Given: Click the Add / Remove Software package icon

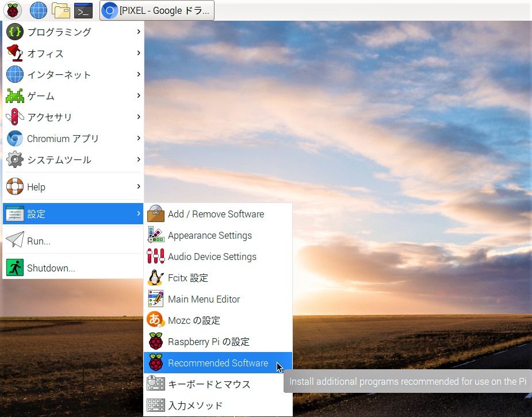Looking at the screenshot, I should pyautogui.click(x=156, y=214).
